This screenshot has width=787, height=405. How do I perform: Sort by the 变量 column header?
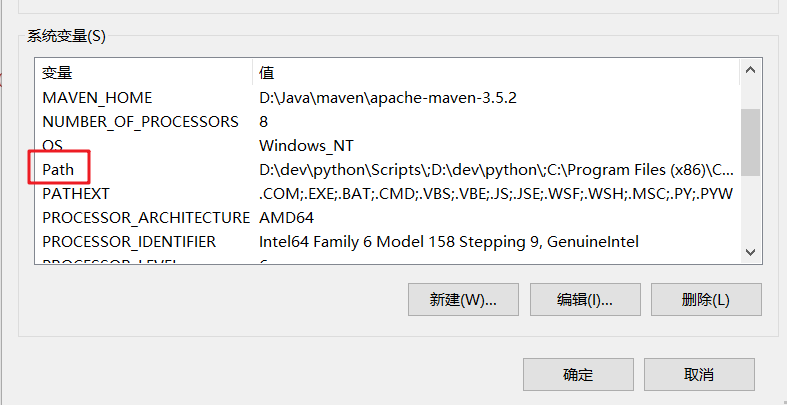(57, 73)
